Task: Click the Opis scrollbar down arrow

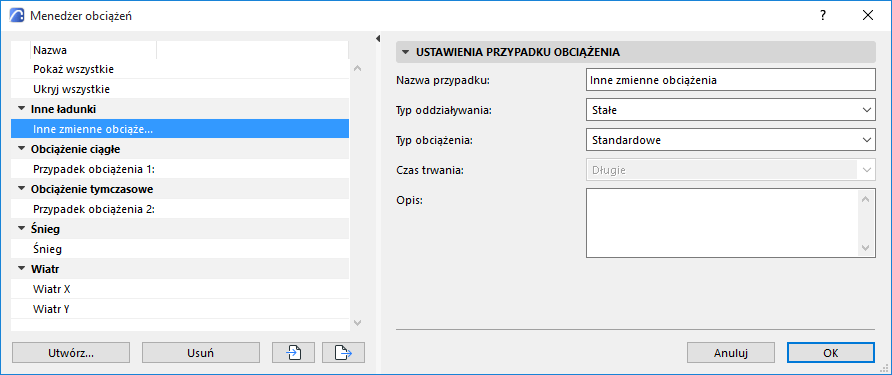Action: pos(866,248)
